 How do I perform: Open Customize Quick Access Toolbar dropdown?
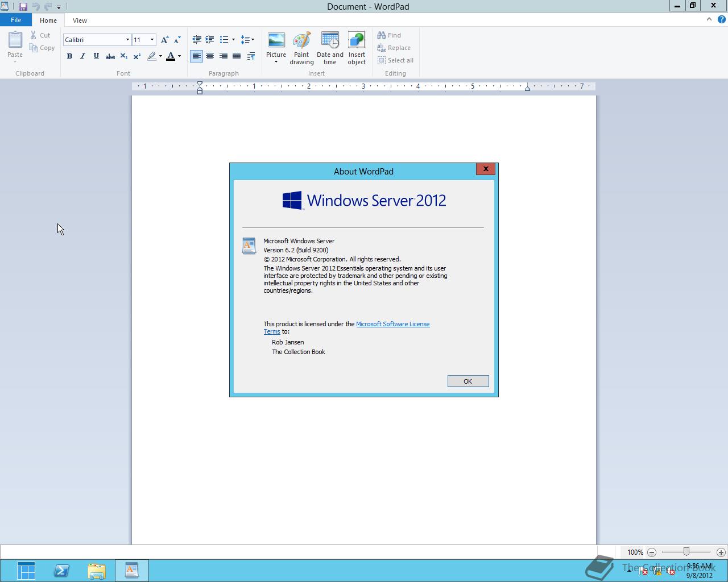pyautogui.click(x=59, y=7)
